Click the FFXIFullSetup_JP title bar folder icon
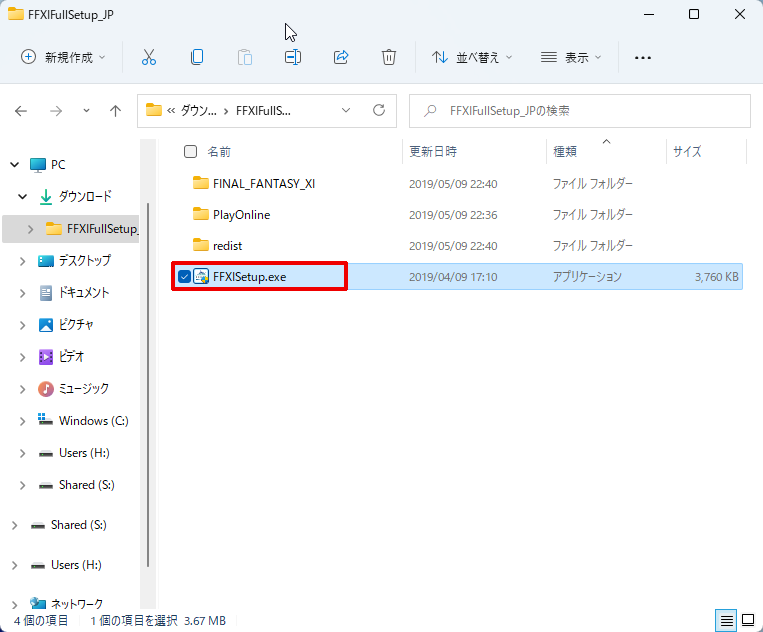 [16, 14]
